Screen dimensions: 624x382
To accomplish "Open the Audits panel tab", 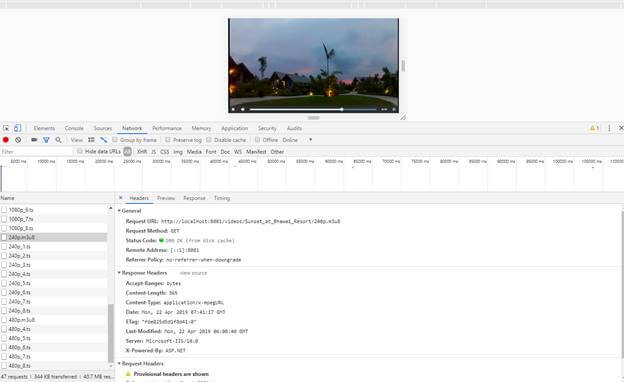I will coord(294,128).
